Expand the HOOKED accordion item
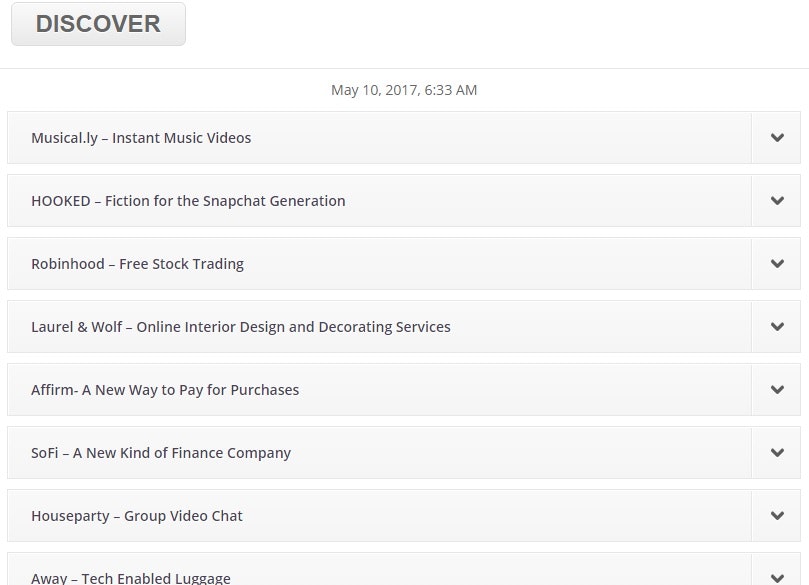 [380, 201]
